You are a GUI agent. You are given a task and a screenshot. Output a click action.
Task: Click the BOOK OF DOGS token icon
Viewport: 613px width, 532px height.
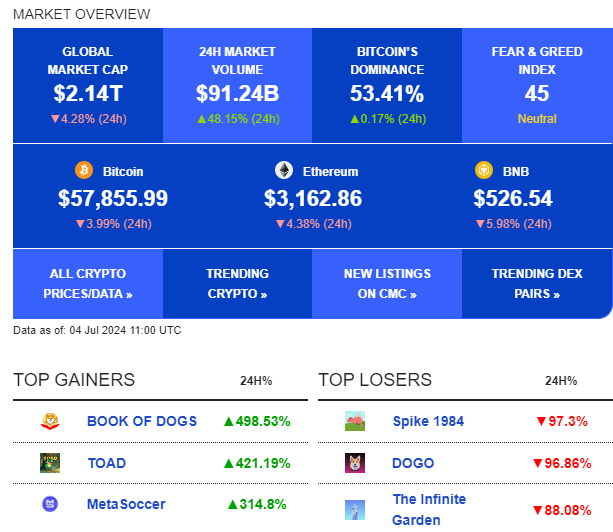[x=50, y=421]
